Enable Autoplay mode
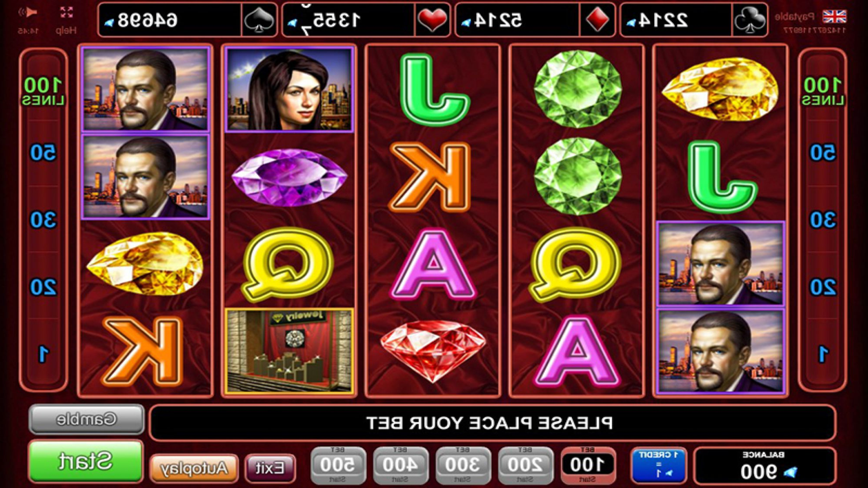Viewport: 868px width, 488px height. click(194, 468)
